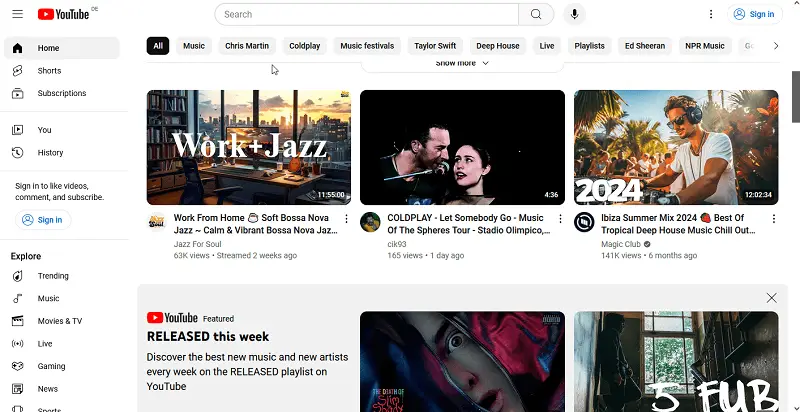The image size is (800, 412).
Task: Click the RELEASED this week heading
Action: pyautogui.click(x=208, y=337)
